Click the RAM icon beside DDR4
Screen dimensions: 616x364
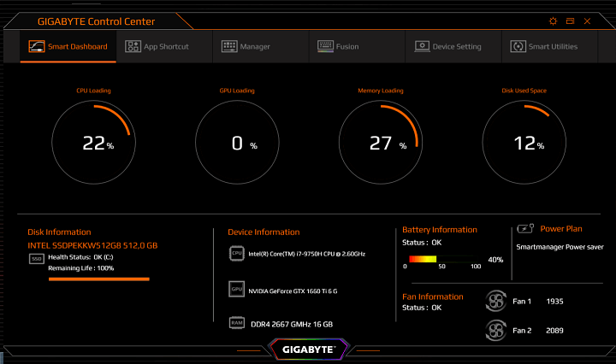pos(237,323)
